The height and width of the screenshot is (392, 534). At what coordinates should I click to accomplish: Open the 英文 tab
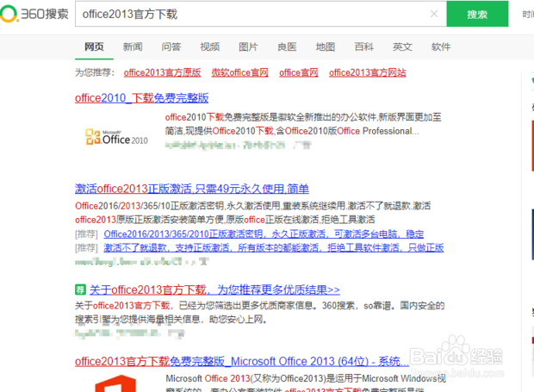click(x=402, y=47)
